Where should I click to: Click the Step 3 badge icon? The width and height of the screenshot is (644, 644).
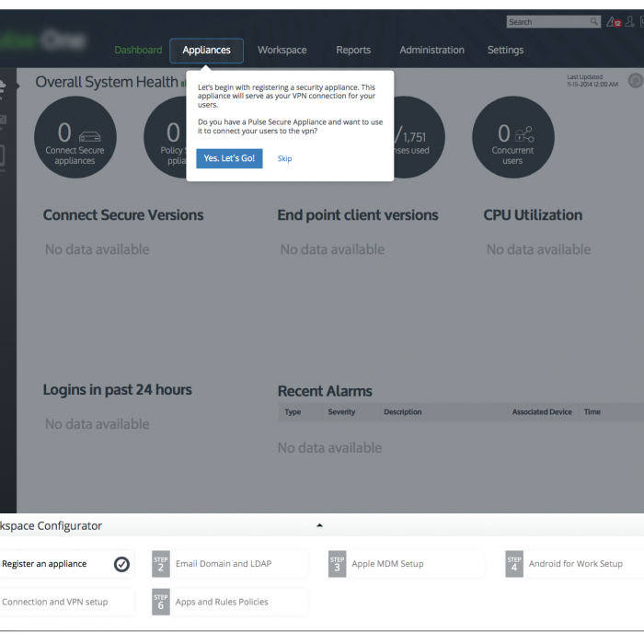tap(337, 564)
